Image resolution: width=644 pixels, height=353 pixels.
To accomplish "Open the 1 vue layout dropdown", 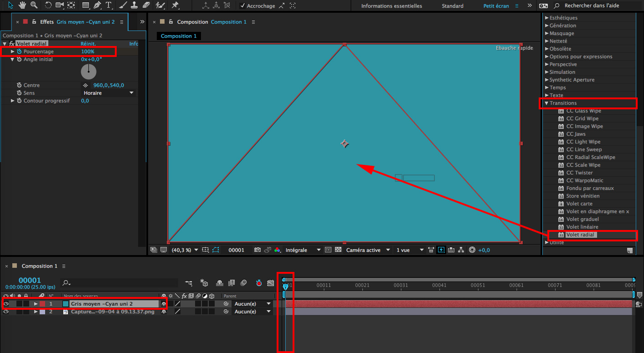I will pos(410,250).
